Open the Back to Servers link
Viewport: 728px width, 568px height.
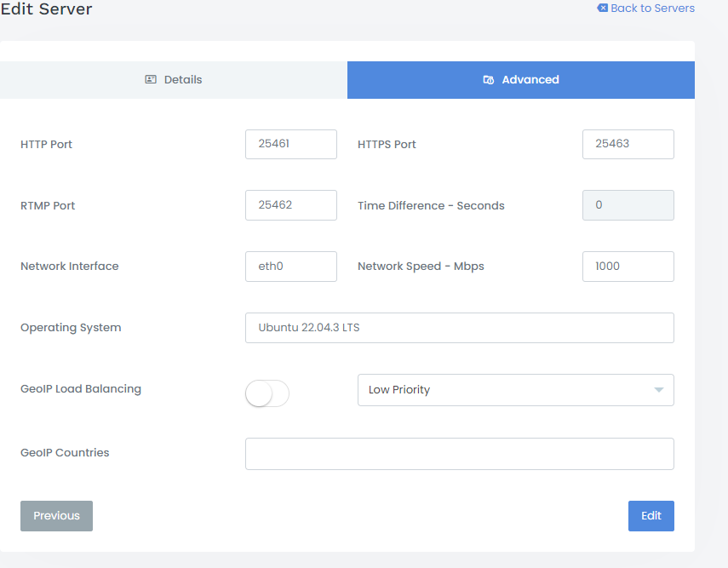pyautogui.click(x=645, y=8)
